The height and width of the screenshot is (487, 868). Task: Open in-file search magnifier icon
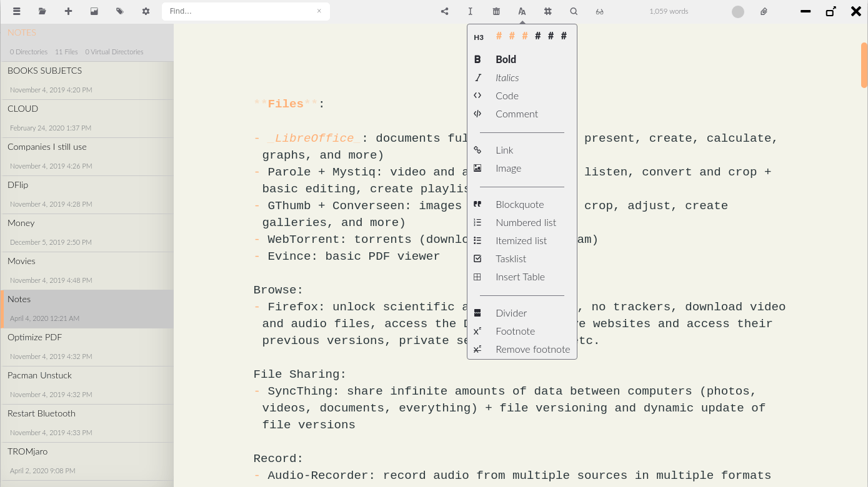(x=574, y=11)
